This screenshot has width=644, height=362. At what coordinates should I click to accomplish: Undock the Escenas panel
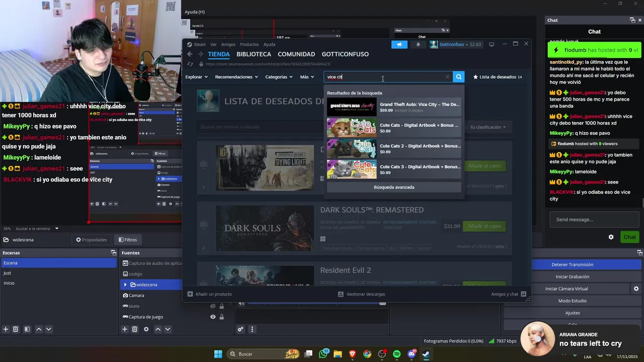click(114, 253)
